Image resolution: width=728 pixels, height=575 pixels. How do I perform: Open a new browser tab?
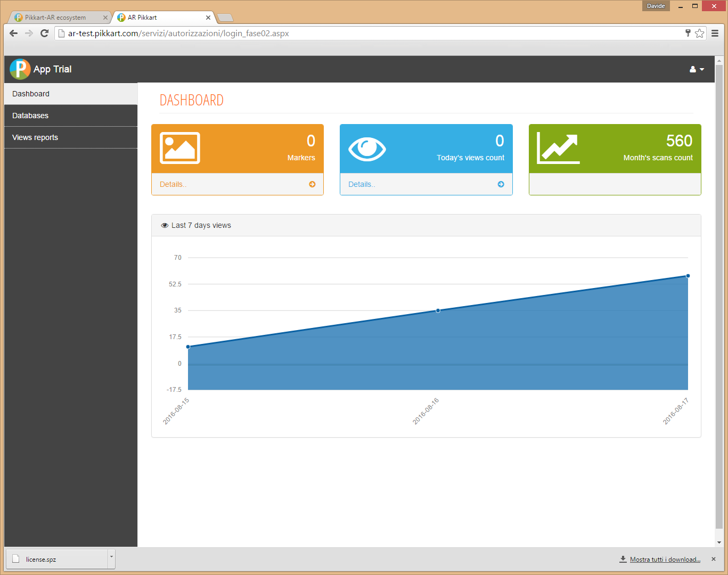pos(225,18)
